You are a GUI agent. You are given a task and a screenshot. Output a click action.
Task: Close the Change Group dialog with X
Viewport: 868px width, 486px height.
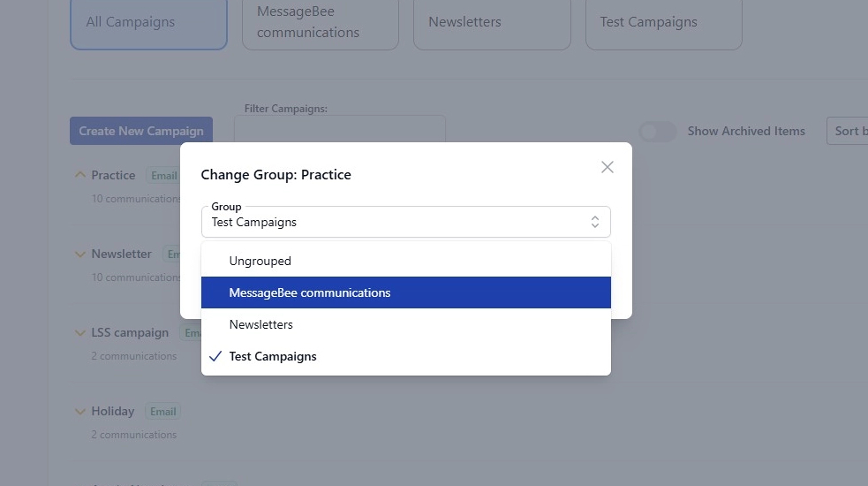[607, 167]
